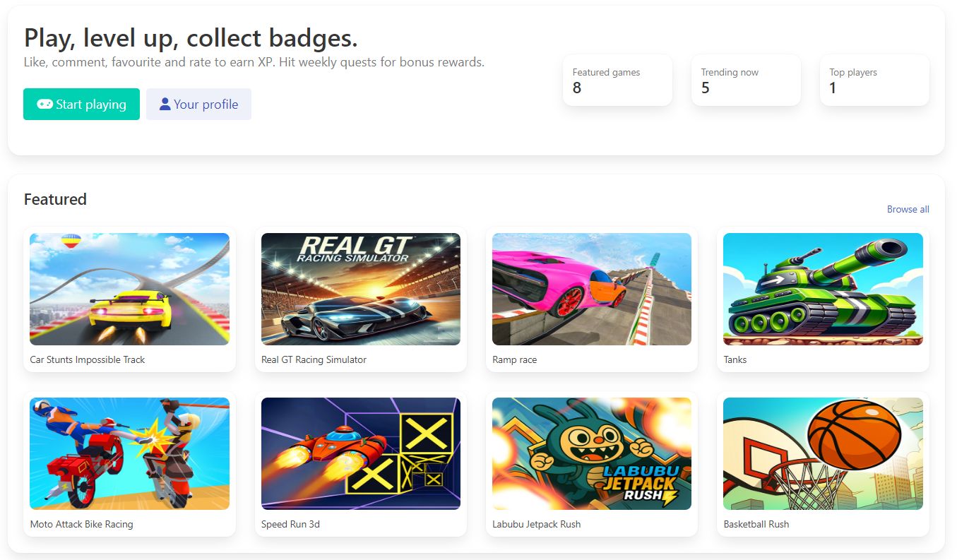The image size is (957, 560).
Task: Follow the Browse all link
Action: click(x=908, y=209)
